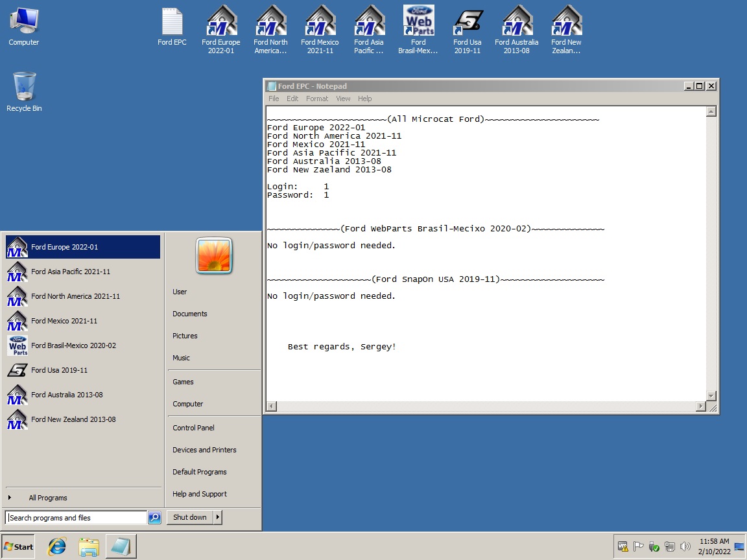
Task: Open the Edit menu in Notepad
Action: (x=292, y=99)
